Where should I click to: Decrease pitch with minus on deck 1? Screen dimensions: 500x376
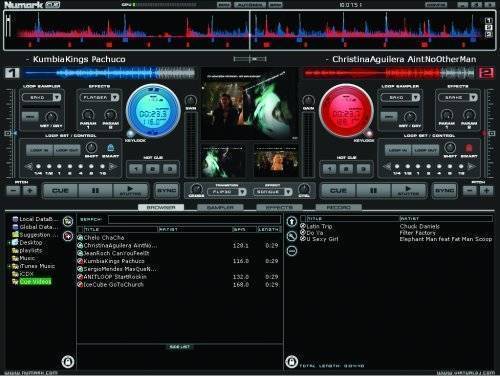click(13, 191)
